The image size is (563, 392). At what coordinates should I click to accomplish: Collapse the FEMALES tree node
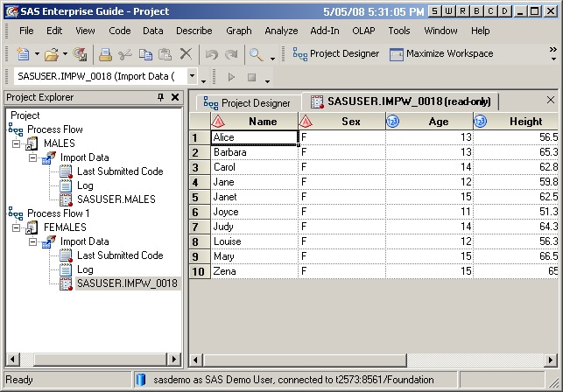17,227
